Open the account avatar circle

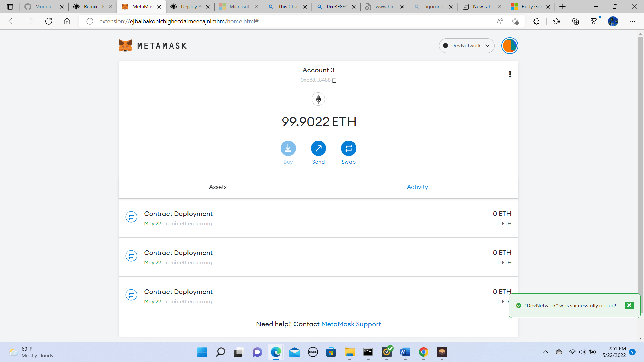click(509, 45)
